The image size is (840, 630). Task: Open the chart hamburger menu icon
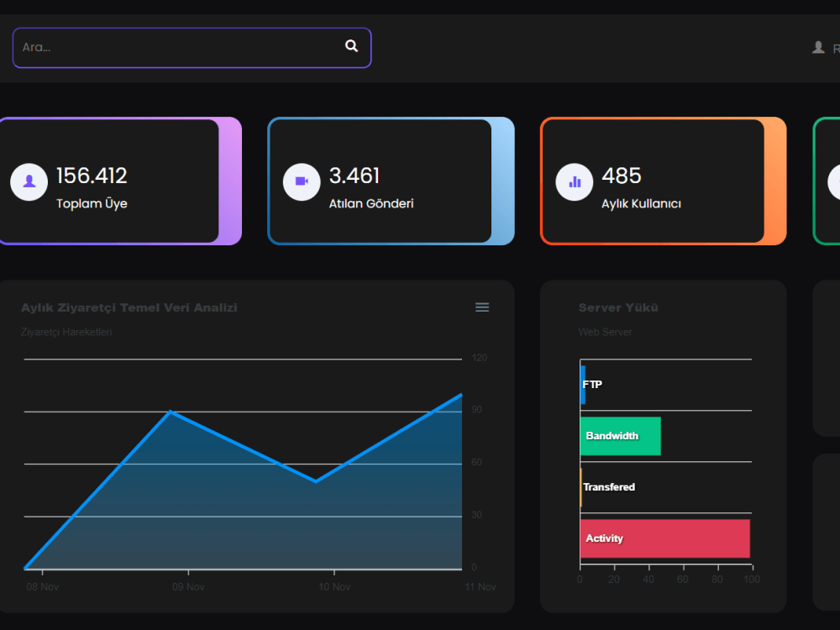click(482, 307)
